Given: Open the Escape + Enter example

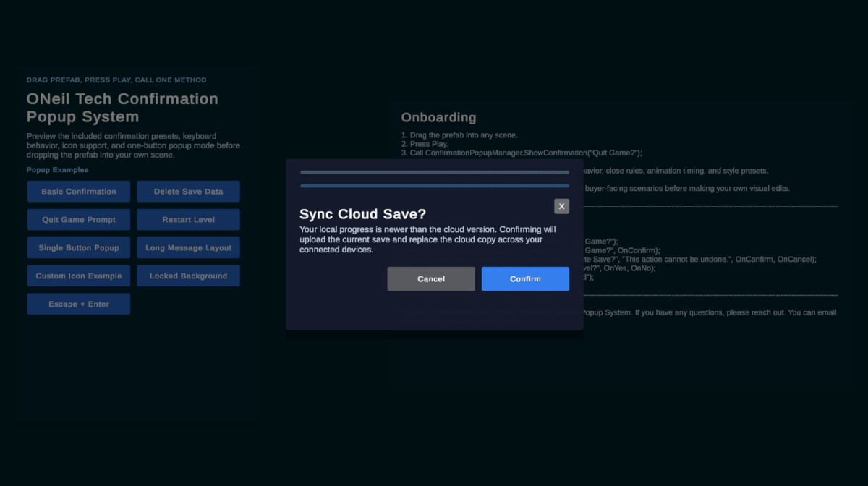Looking at the screenshot, I should click(x=79, y=304).
